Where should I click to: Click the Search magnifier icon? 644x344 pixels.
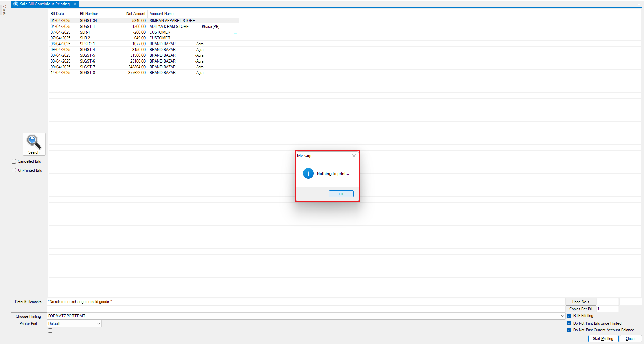pos(34,142)
